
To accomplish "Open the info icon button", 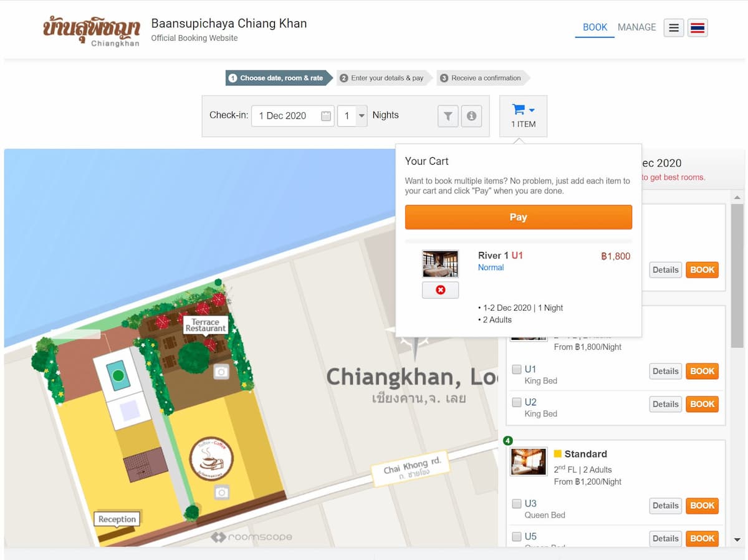I will point(471,116).
